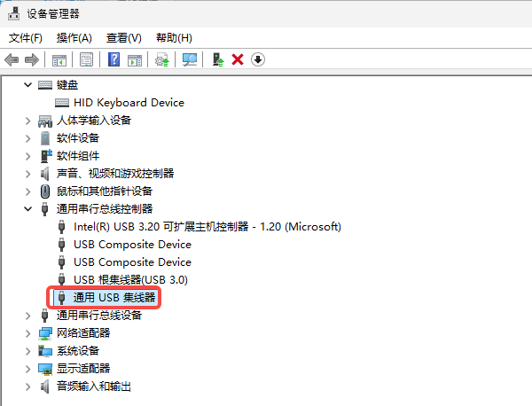This screenshot has width=532, height=406.
Task: Select the 音频输入和输出 label
Action: [x=94, y=386]
